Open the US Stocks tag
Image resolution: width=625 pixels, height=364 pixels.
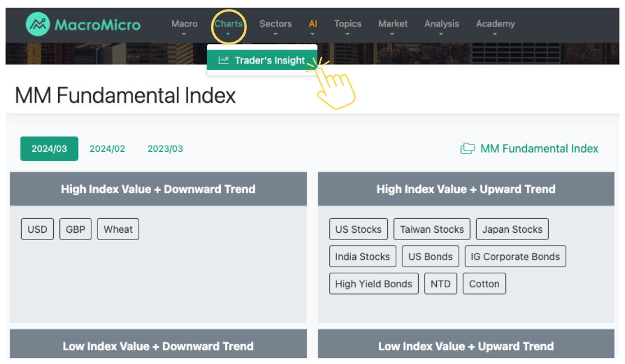point(358,229)
